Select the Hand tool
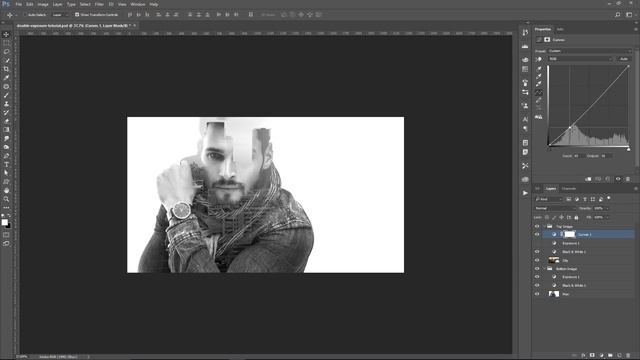 pyautogui.click(x=6, y=191)
